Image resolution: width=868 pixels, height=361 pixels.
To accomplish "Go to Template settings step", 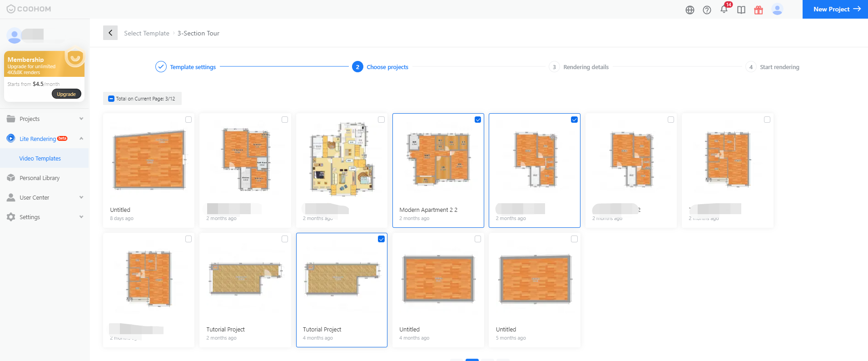I will (x=193, y=67).
